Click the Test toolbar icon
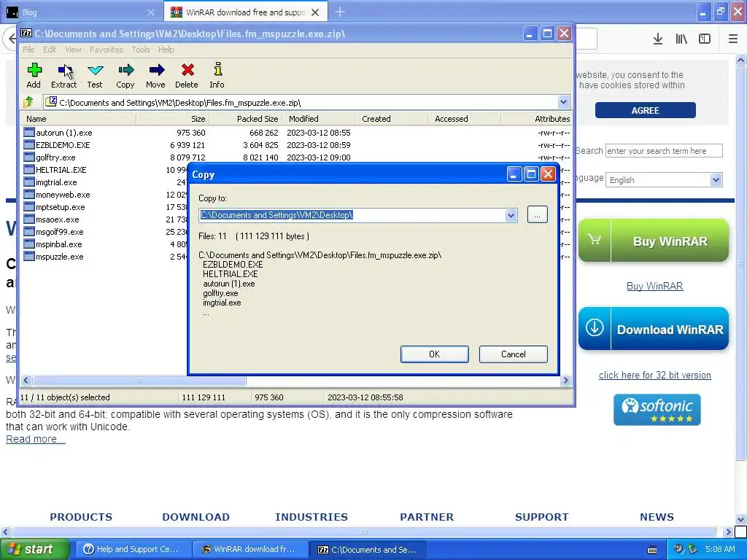The width and height of the screenshot is (747, 560). point(95,71)
